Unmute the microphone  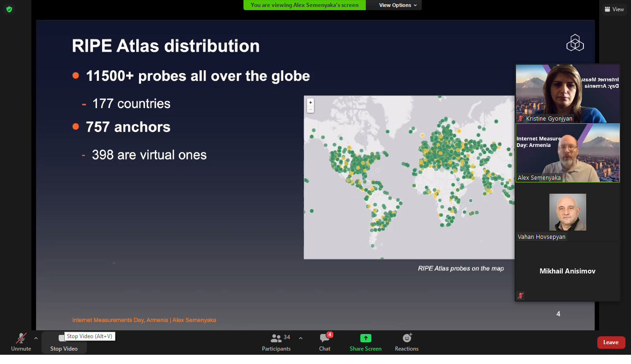(21, 342)
